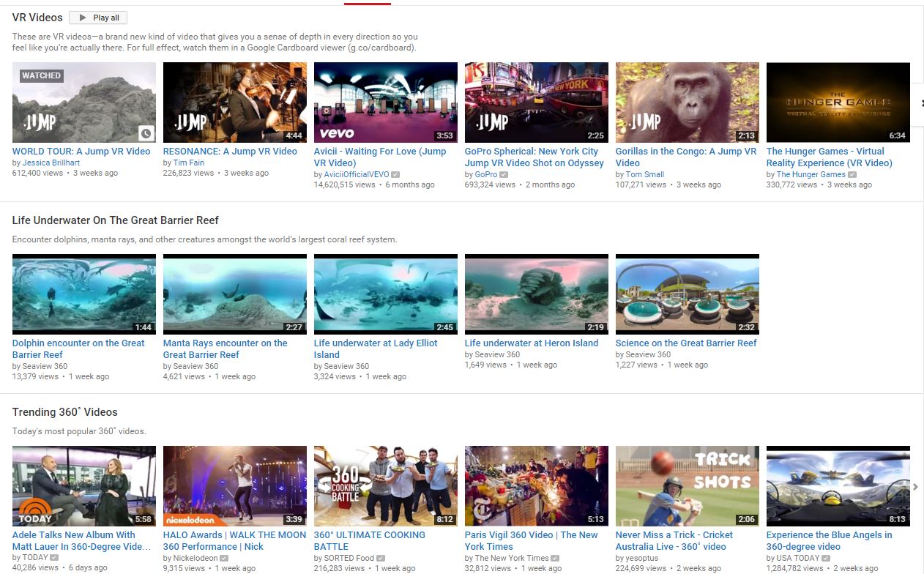Open Adele Talks New Album TODAY thumbnail
Image resolution: width=924 pixels, height=574 pixels.
pyautogui.click(x=84, y=486)
